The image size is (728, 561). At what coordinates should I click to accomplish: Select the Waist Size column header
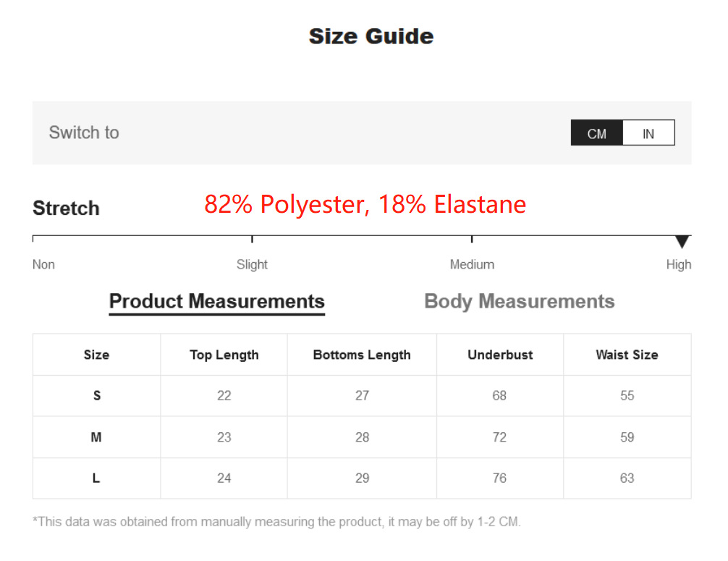click(627, 355)
